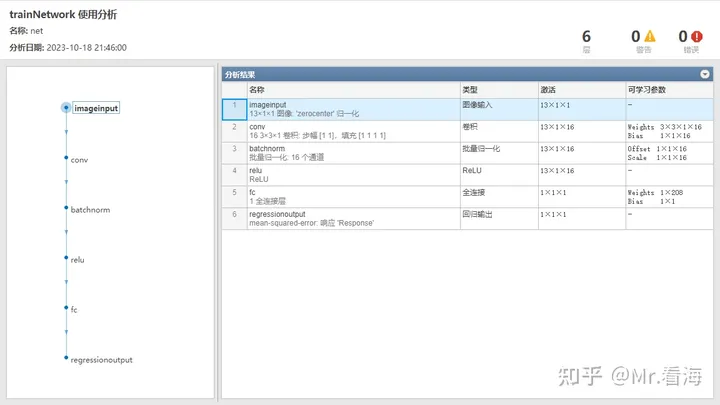The width and height of the screenshot is (720, 405).
Task: Select table row 2 conv name cell
Action: click(x=354, y=131)
